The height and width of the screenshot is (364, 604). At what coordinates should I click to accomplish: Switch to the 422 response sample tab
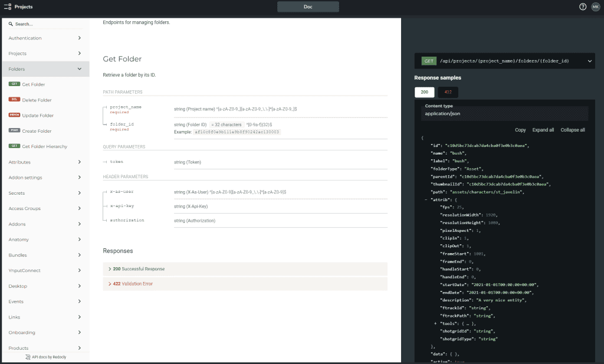(x=448, y=92)
